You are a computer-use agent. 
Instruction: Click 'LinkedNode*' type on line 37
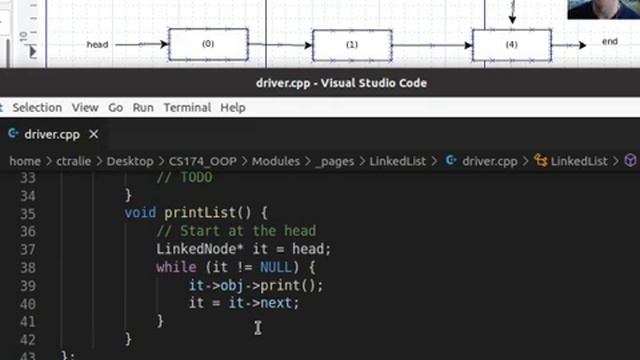click(200, 249)
